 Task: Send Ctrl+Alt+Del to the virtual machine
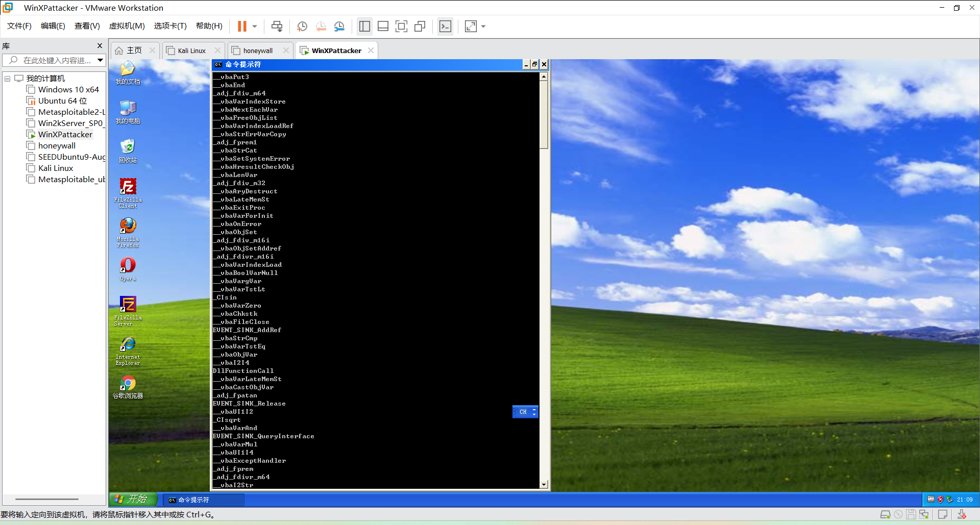[277, 26]
